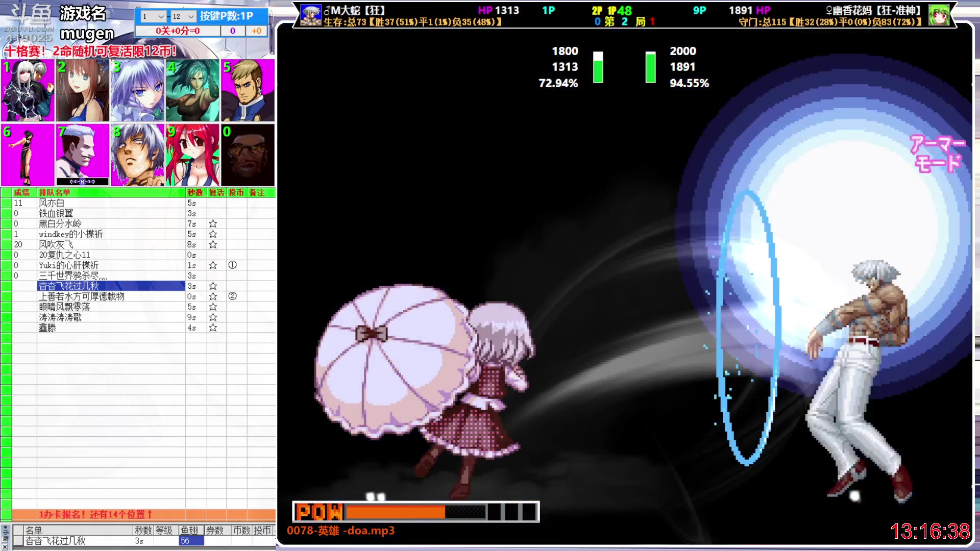Click the 成绩 column header
This screenshot has height=551, width=980.
(x=21, y=192)
